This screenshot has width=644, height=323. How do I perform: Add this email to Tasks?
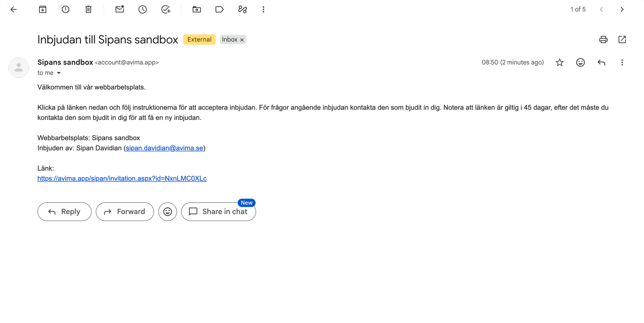tap(166, 9)
